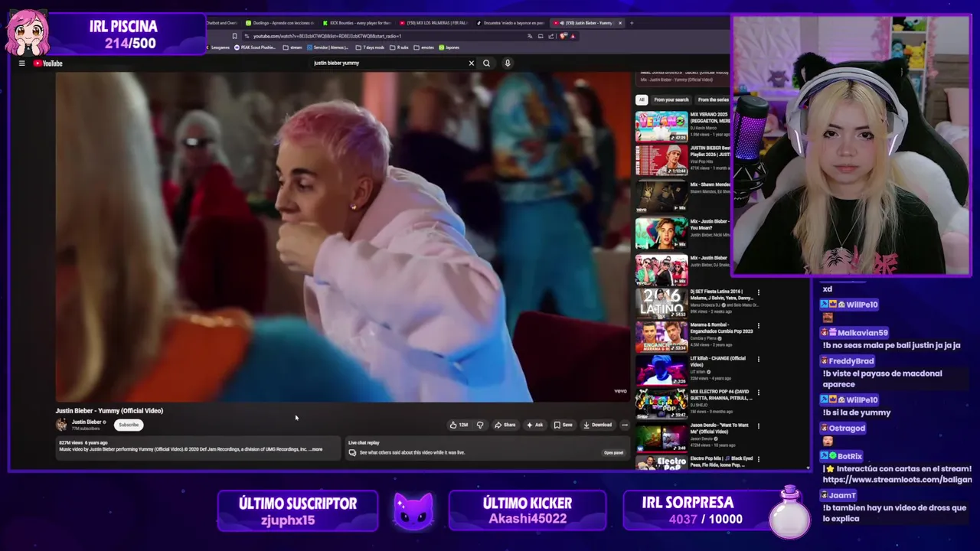Viewport: 980px width, 551px height.
Task: Open the live chat replay panel
Action: pos(613,452)
